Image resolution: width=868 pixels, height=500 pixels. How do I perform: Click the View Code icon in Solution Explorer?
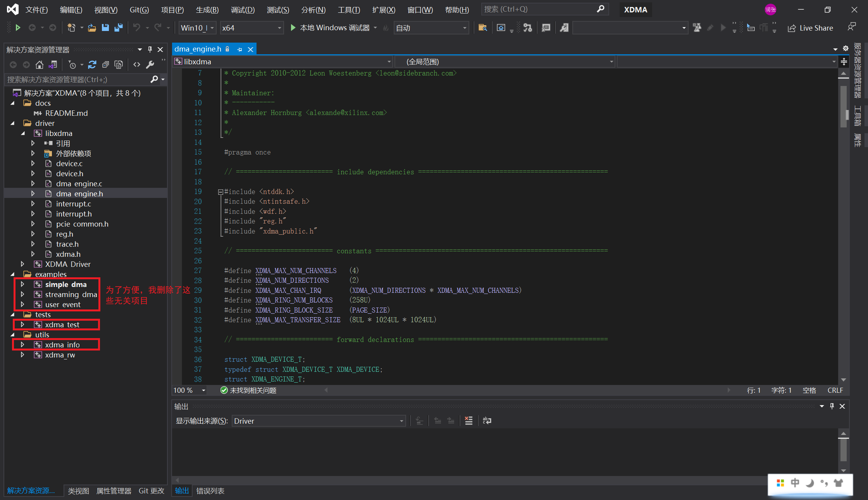pyautogui.click(x=137, y=65)
